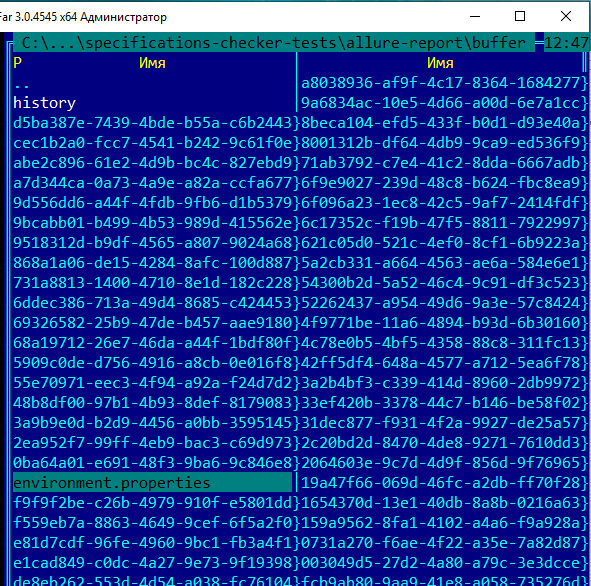This screenshot has width=591, height=586.
Task: Select file e1cad849-c0dc-4a27-9e73-9f19398
Action: [152, 563]
